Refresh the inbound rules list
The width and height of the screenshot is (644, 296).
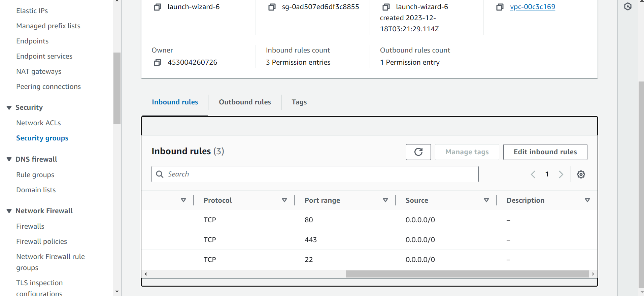click(418, 152)
